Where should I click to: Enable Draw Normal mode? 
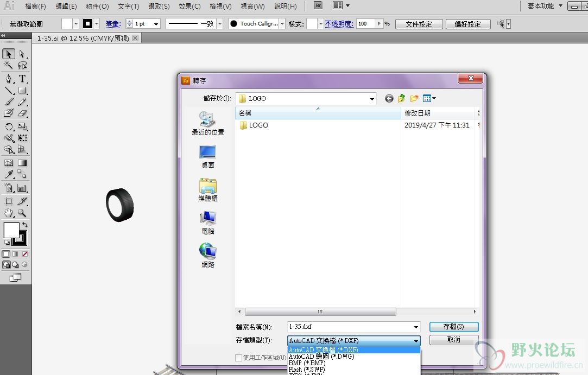click(x=6, y=265)
